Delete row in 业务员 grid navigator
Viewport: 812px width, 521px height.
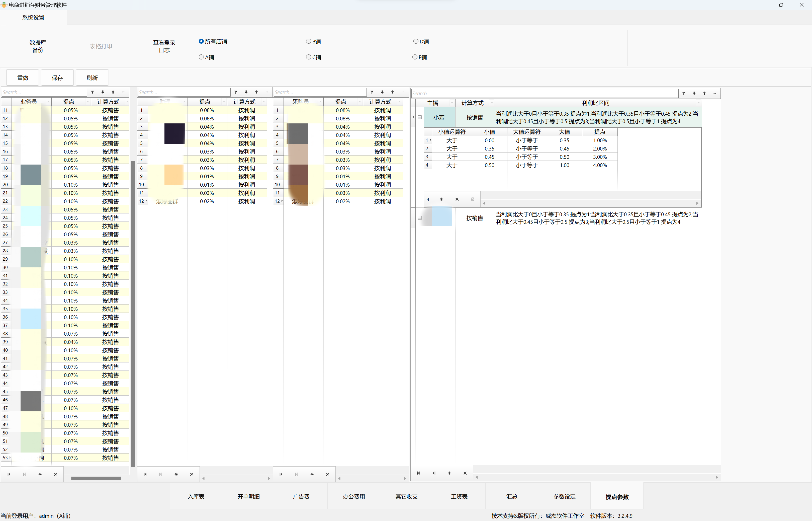click(x=56, y=474)
